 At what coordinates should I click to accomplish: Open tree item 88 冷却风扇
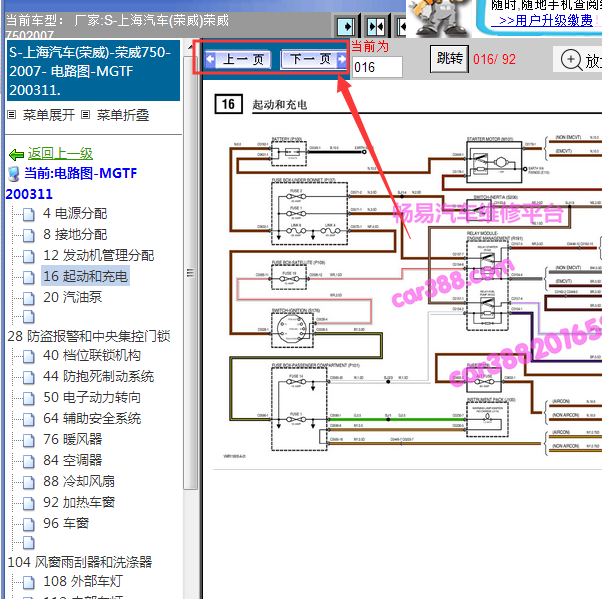coord(79,481)
